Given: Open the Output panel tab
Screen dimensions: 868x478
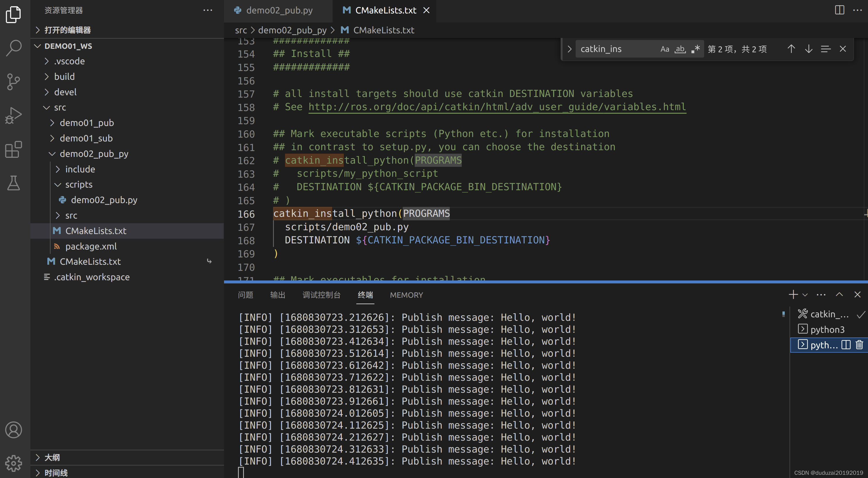Looking at the screenshot, I should [x=278, y=295].
